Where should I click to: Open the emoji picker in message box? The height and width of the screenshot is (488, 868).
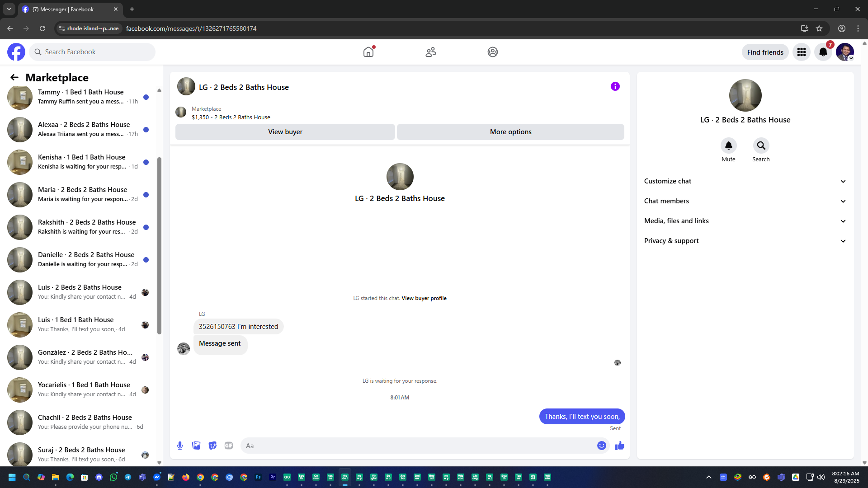coord(601,446)
